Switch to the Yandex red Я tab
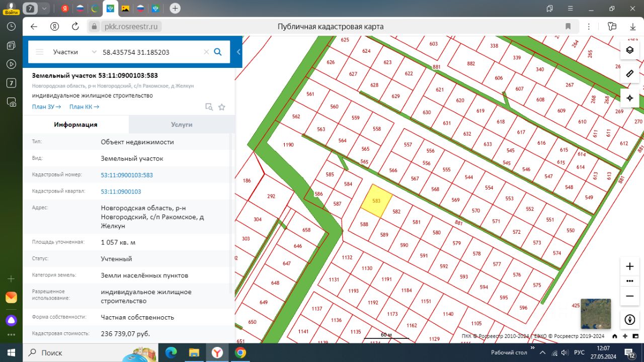Image resolution: width=644 pixels, height=362 pixels. (x=65, y=8)
